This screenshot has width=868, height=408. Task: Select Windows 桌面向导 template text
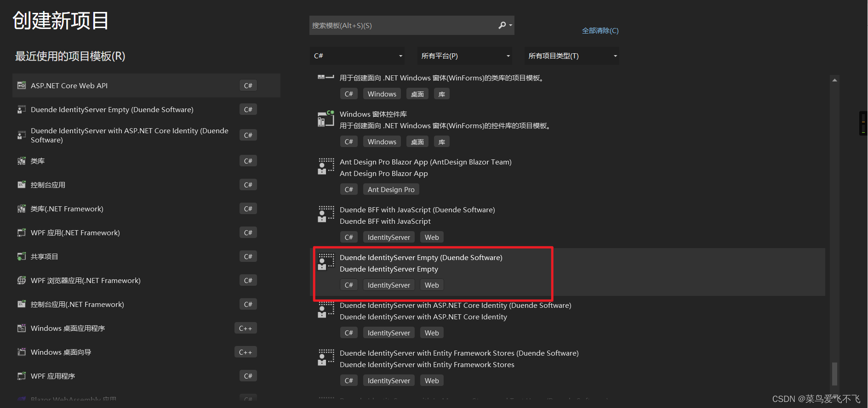(61, 352)
